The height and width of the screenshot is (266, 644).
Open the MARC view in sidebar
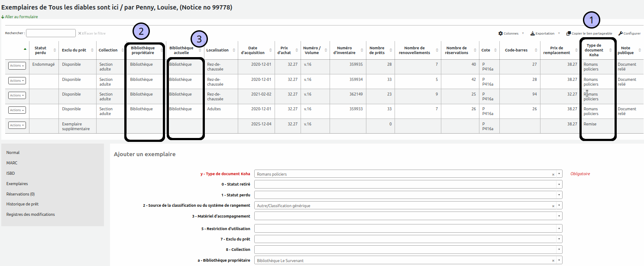tap(12, 163)
